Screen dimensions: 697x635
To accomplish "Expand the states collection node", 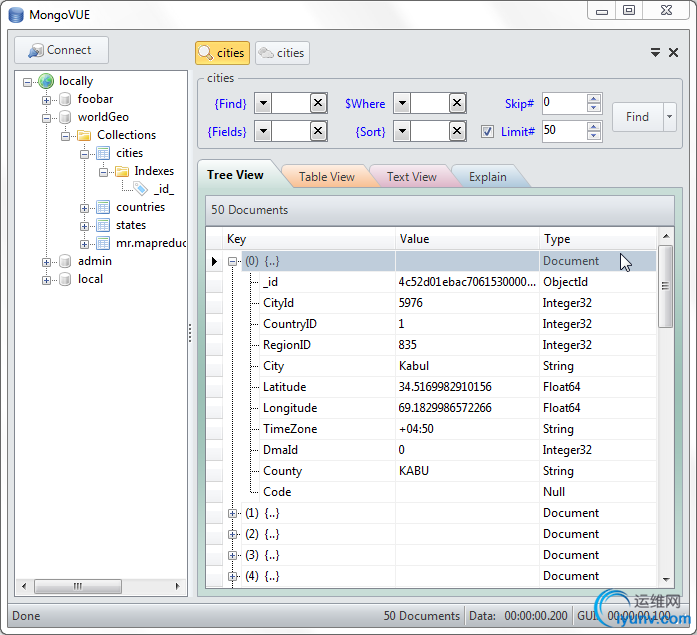I will 84,226.
